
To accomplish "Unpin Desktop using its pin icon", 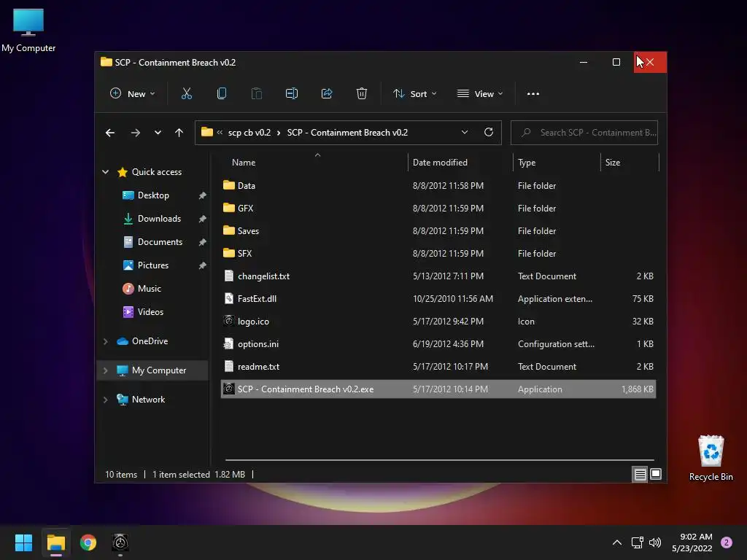I will (203, 195).
